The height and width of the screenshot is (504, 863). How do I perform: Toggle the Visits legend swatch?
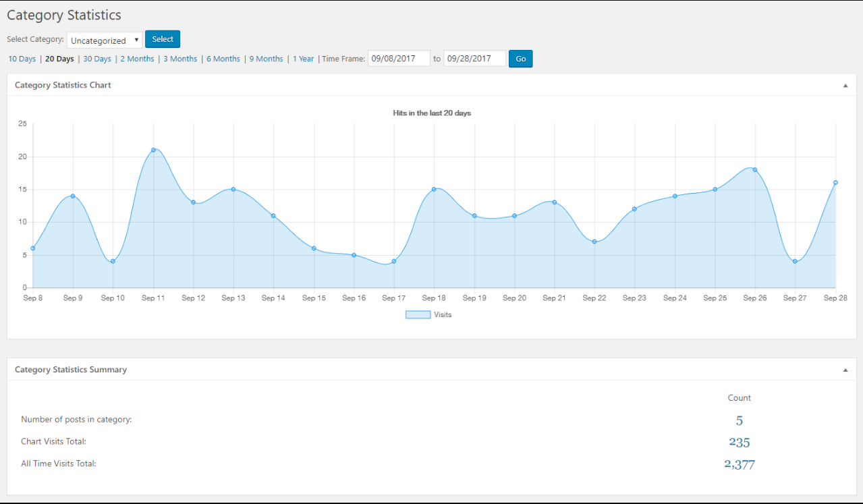[x=418, y=314]
